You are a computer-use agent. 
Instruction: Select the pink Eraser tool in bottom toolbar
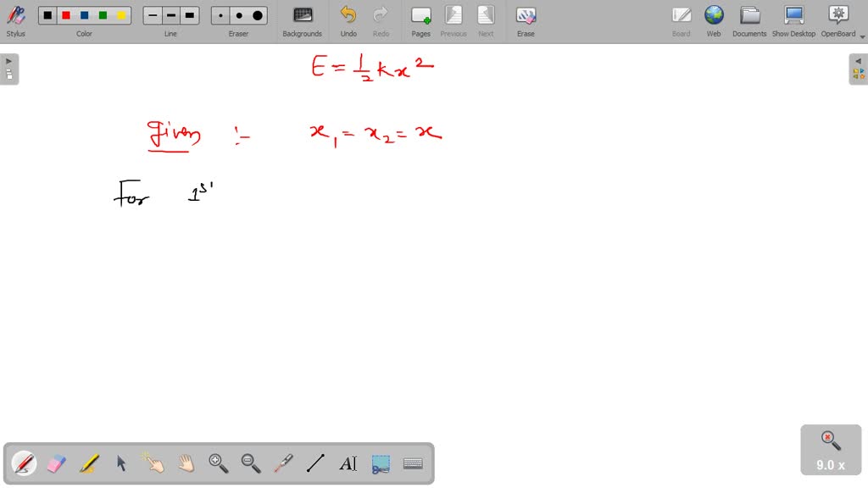point(56,463)
